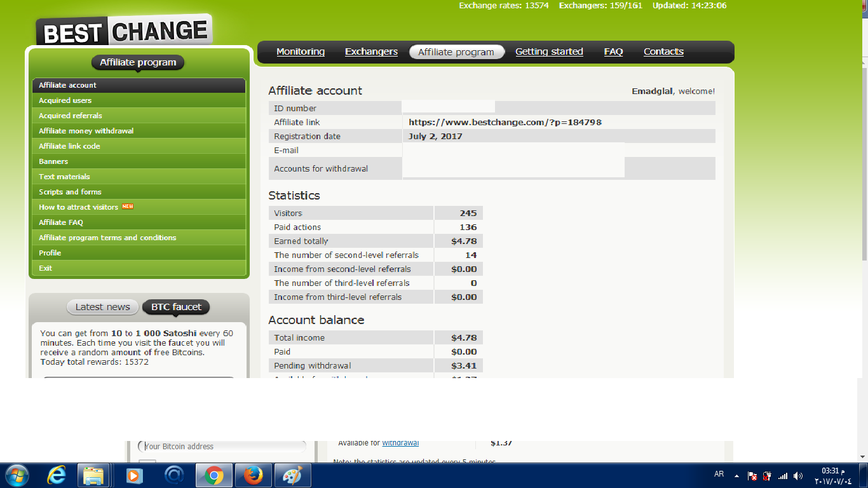868x488 pixels.
Task: Open the Paint application in taskbar
Action: (x=292, y=475)
